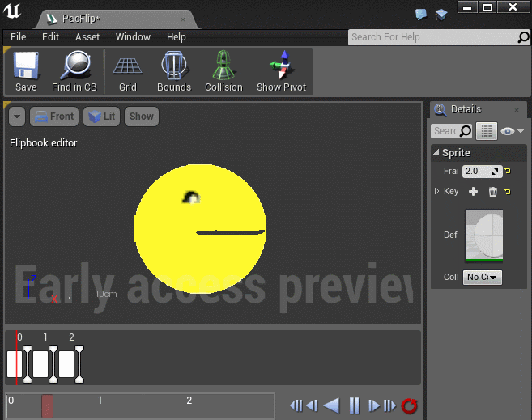The height and width of the screenshot is (420, 532).
Task: Reset Key Frames array to default
Action: tap(507, 192)
